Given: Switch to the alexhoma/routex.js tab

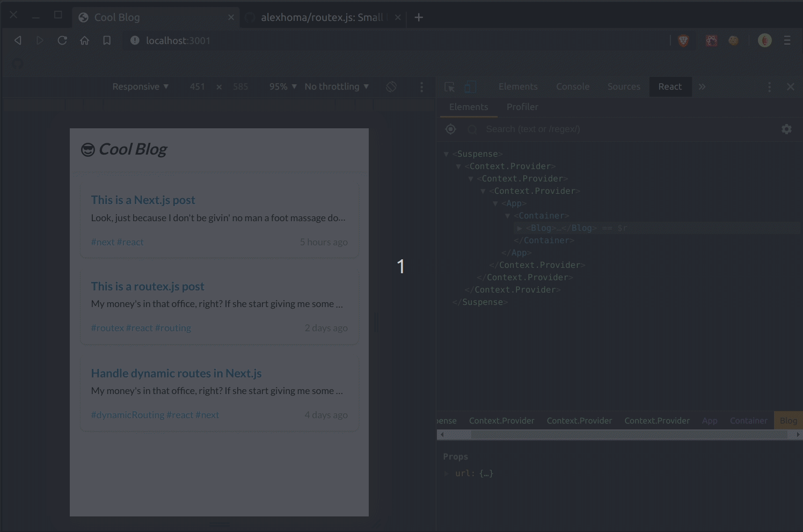Looking at the screenshot, I should tap(322, 17).
